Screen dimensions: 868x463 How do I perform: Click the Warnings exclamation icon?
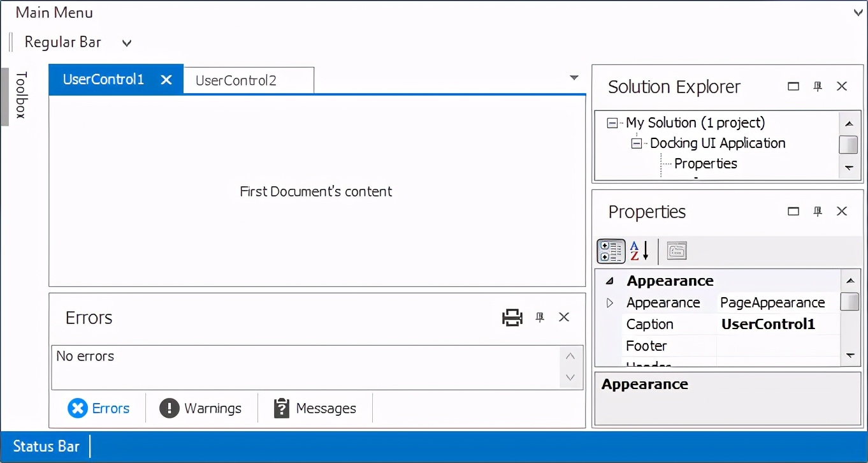point(169,408)
